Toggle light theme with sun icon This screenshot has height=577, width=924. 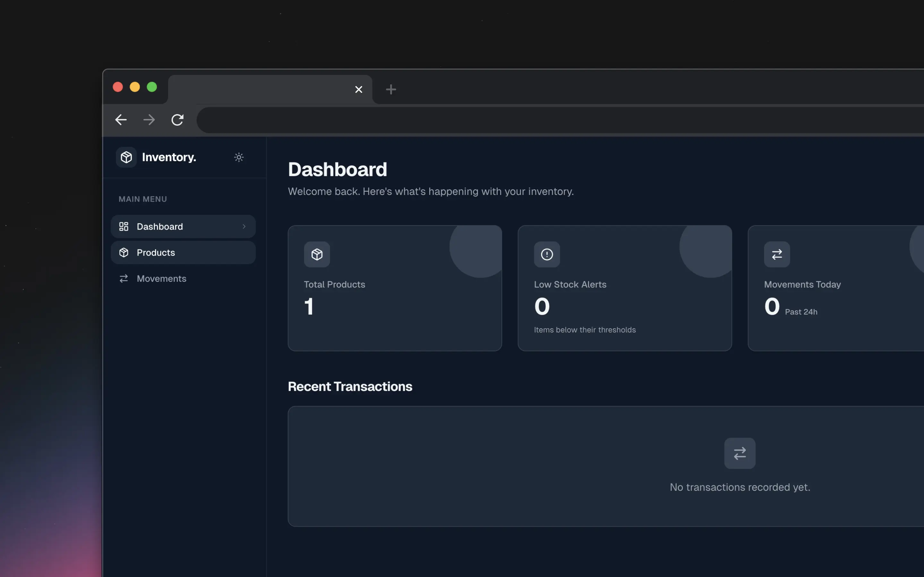(239, 157)
